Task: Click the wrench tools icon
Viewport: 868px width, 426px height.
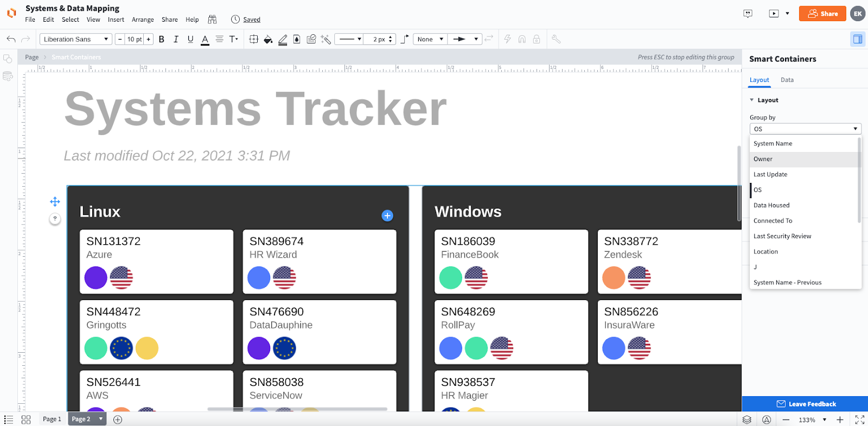Action: click(556, 39)
